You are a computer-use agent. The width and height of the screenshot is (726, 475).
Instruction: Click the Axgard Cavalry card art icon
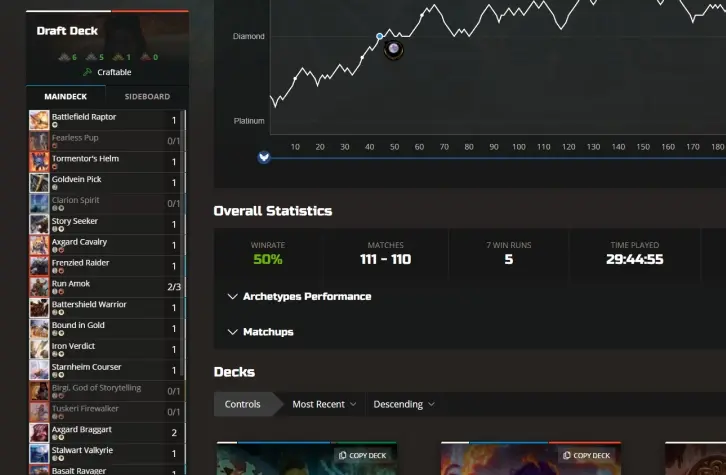click(x=39, y=245)
